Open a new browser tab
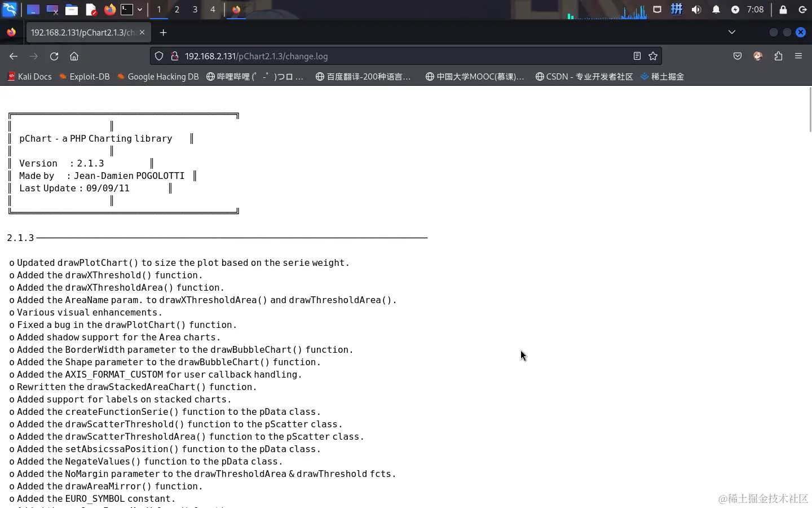The image size is (812, 508). (x=163, y=33)
